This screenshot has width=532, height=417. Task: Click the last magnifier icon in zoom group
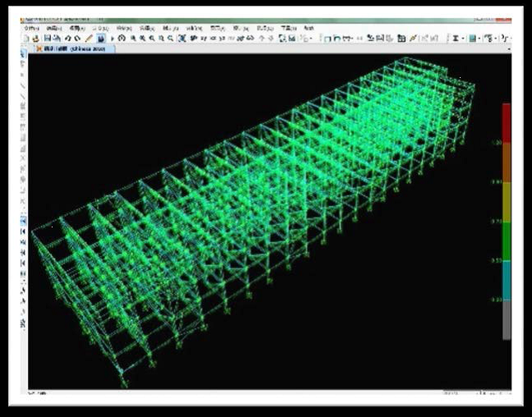click(x=170, y=39)
